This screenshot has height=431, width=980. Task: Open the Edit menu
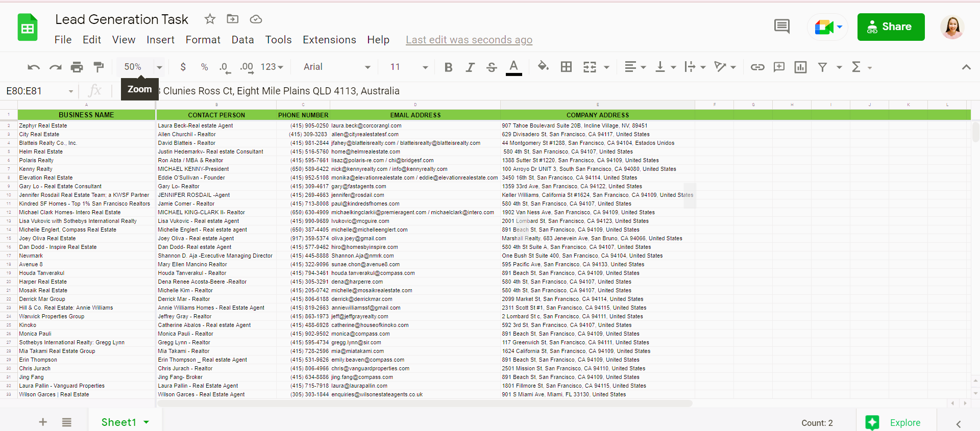(92, 40)
